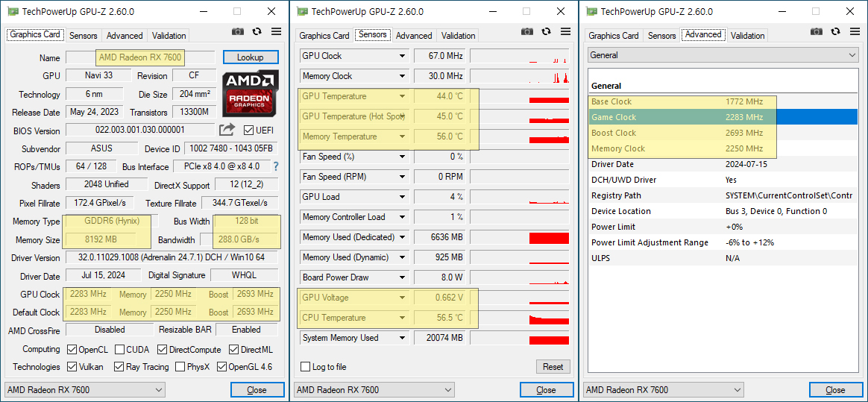The height and width of the screenshot is (402, 868).
Task: Switch to the Sensors tab in the Graphics Card window
Action: click(83, 36)
